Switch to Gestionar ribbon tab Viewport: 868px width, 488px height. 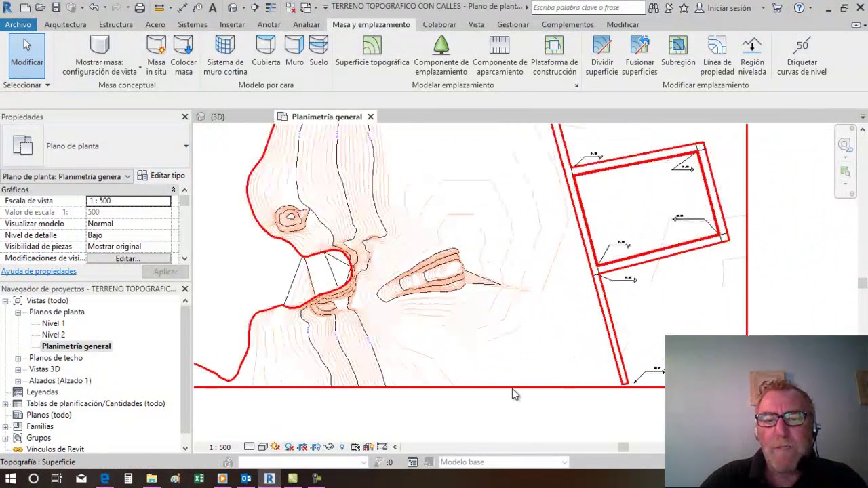[513, 24]
